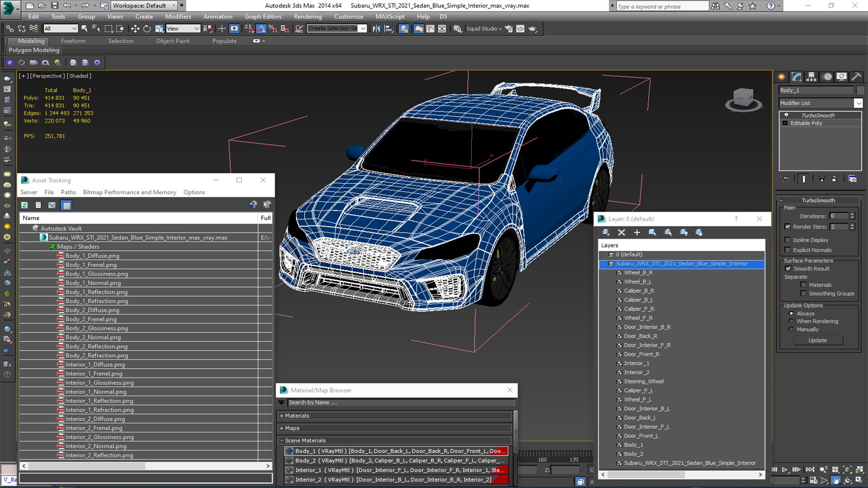Click table view icon in Asset Tracking toolbar

(66, 205)
